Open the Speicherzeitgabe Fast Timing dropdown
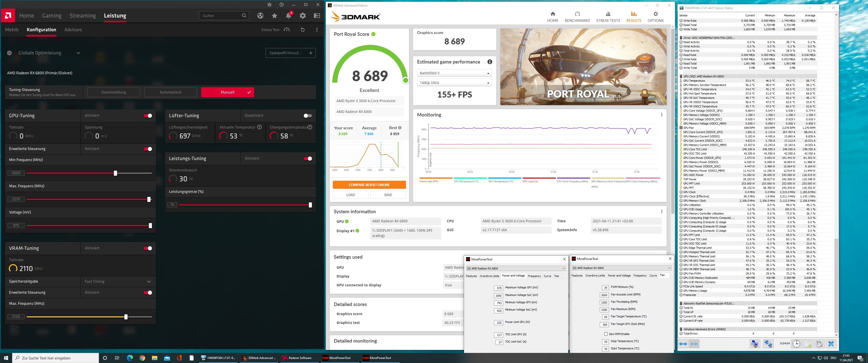The width and height of the screenshot is (868, 363). coord(118,282)
